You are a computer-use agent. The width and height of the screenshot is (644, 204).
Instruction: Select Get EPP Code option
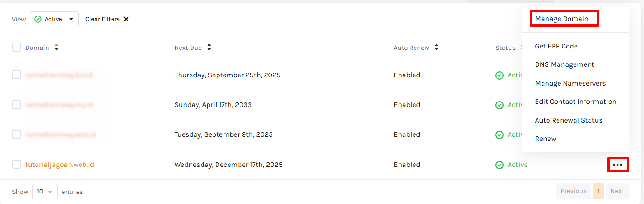(556, 46)
